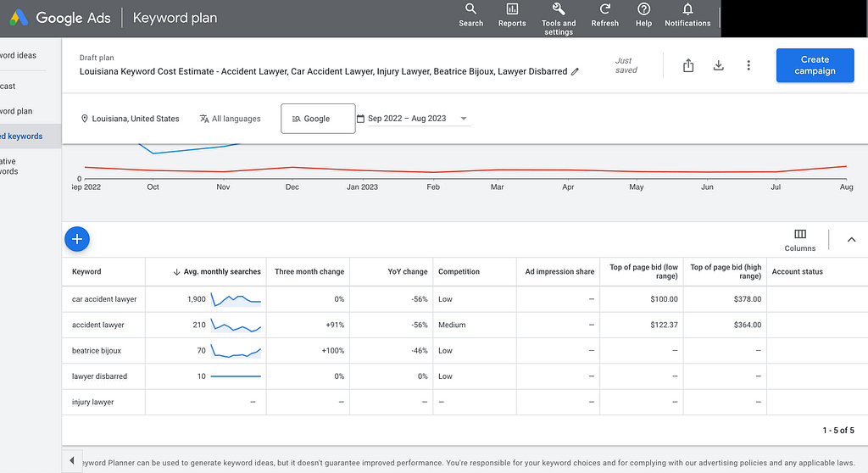868x473 pixels.
Task: Share the keyword plan
Action: [688, 65]
